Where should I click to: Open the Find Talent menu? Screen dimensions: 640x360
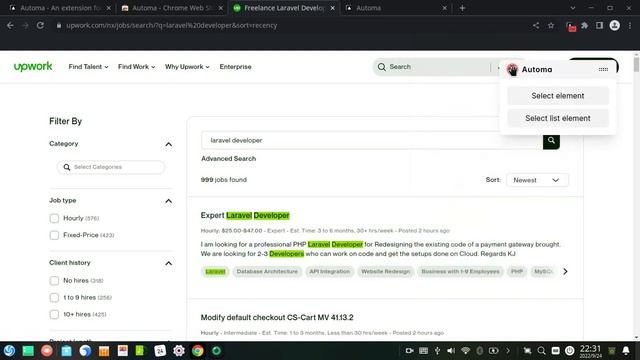88,67
